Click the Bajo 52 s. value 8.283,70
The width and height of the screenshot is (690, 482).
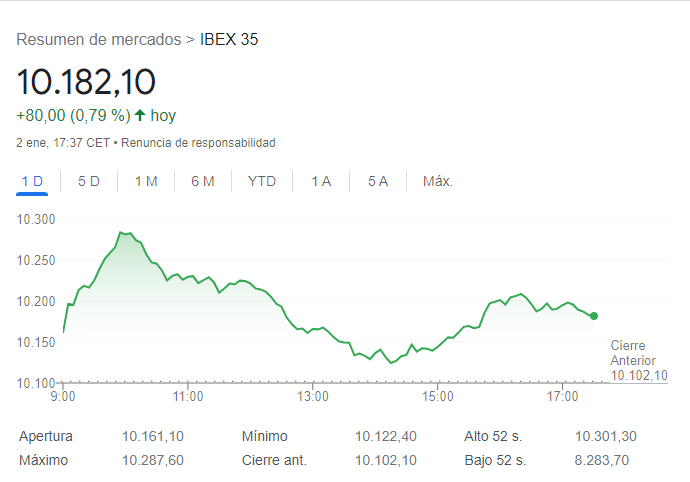coord(602,460)
